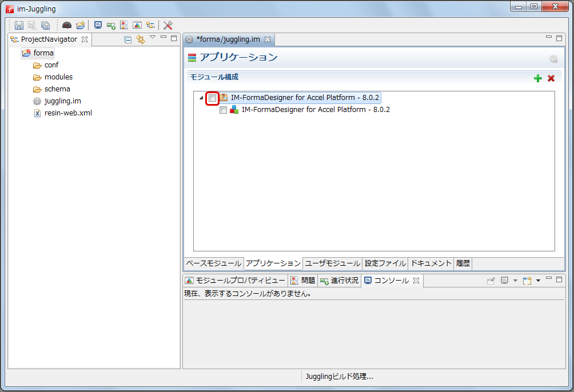The height and width of the screenshot is (392, 574).
Task: Click the gauge build icon in toolbar
Action: 67,25
